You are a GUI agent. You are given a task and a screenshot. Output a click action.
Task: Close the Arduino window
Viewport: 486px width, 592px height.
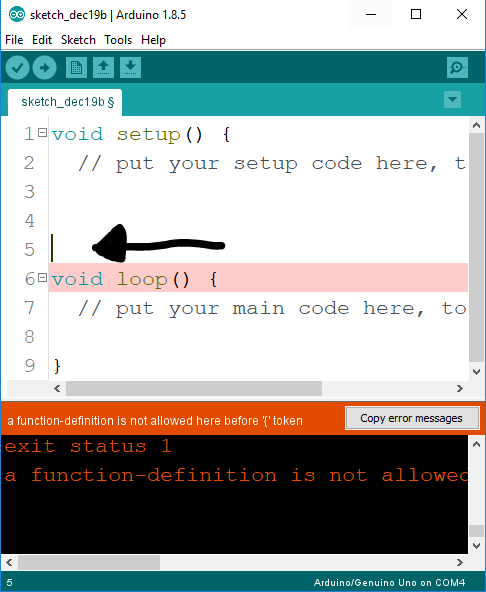(462, 15)
